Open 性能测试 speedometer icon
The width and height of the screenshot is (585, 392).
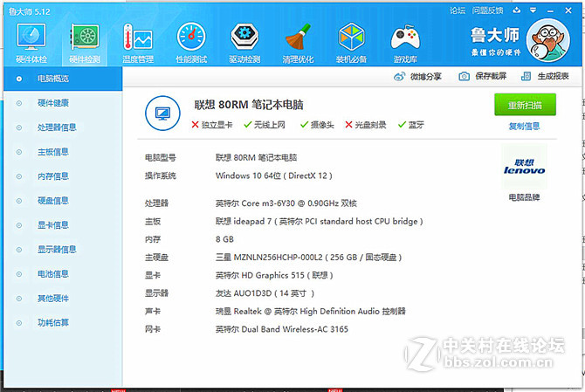tap(191, 37)
